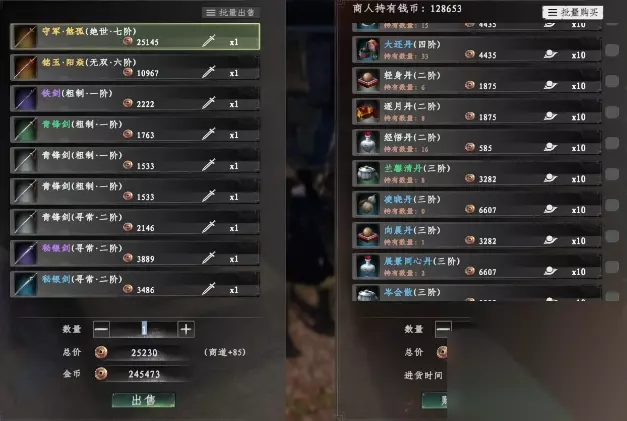Click the 兰馨清丹(三阶) teapot icon
The height and width of the screenshot is (421, 627).
tap(367, 174)
